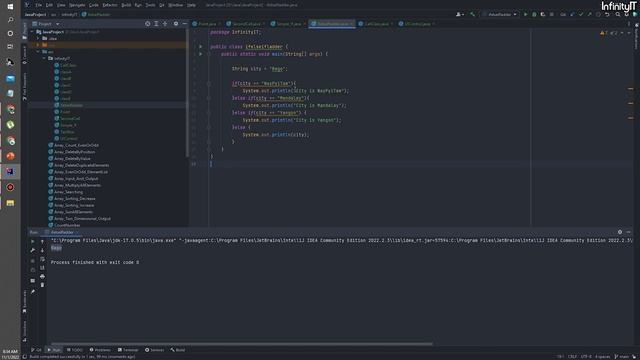
Task: Collapse the src folder
Action: click(38, 52)
